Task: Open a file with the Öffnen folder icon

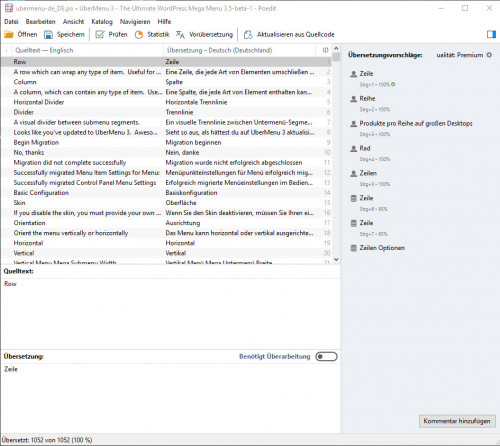Action: [9, 34]
